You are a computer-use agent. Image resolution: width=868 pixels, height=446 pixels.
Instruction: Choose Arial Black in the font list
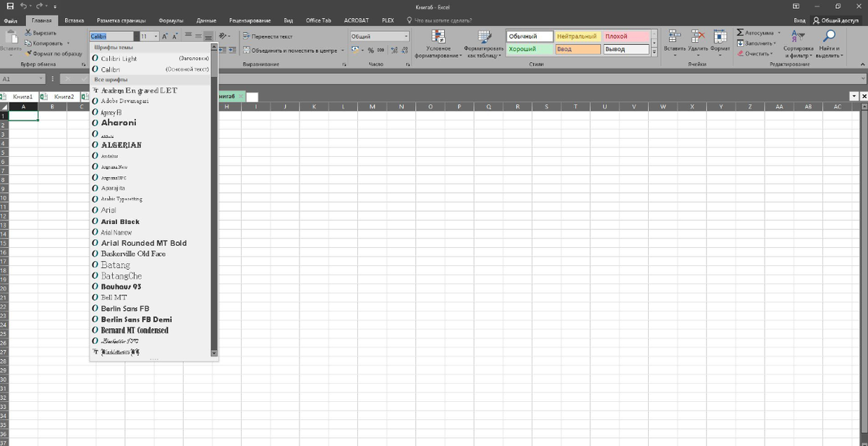coord(150,221)
